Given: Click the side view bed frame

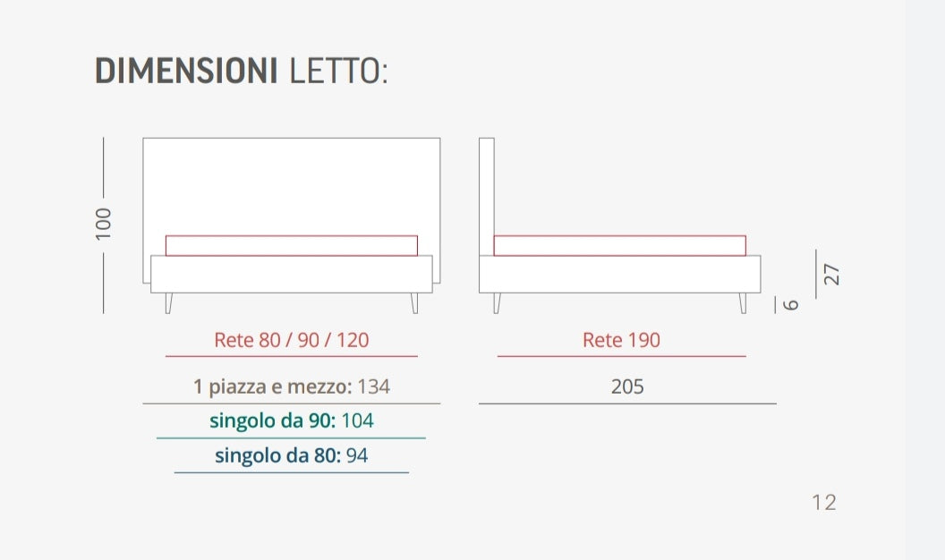Looking at the screenshot, I should point(619,274).
